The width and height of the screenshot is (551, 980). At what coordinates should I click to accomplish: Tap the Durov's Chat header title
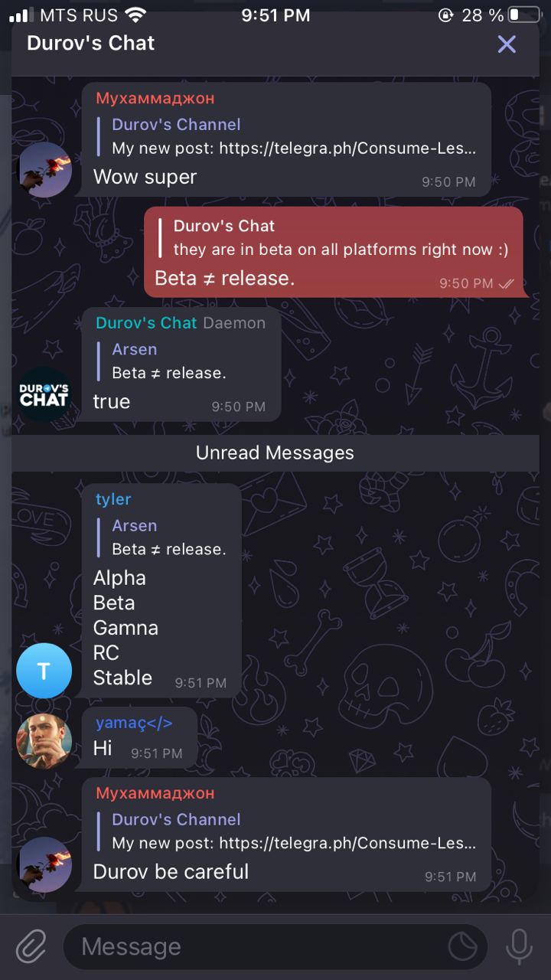point(90,43)
